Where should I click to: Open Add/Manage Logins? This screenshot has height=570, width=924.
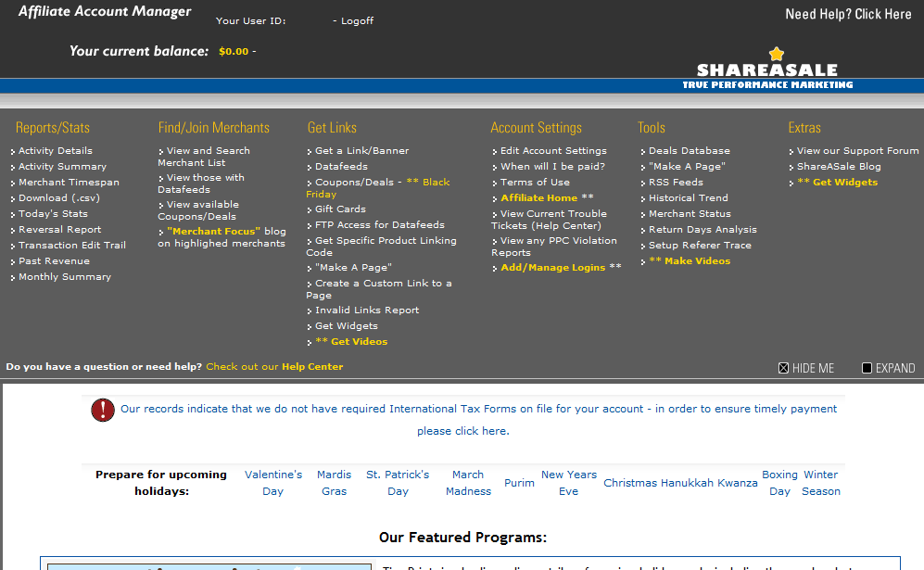click(x=552, y=268)
